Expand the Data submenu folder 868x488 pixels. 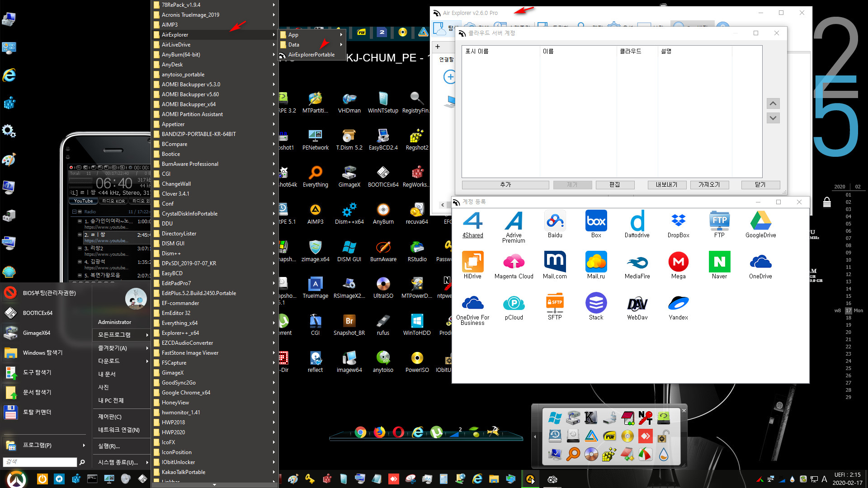click(x=311, y=45)
